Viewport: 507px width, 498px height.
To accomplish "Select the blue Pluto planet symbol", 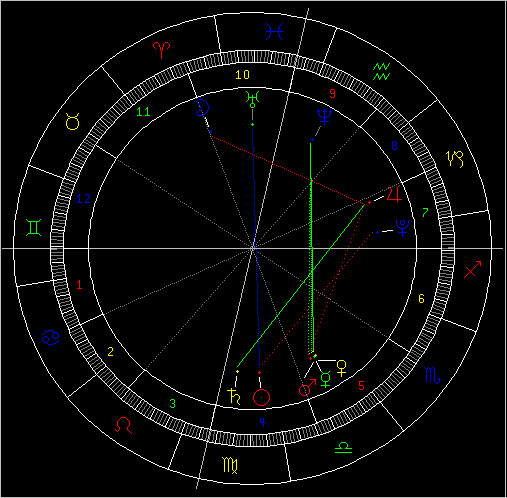I will (402, 228).
